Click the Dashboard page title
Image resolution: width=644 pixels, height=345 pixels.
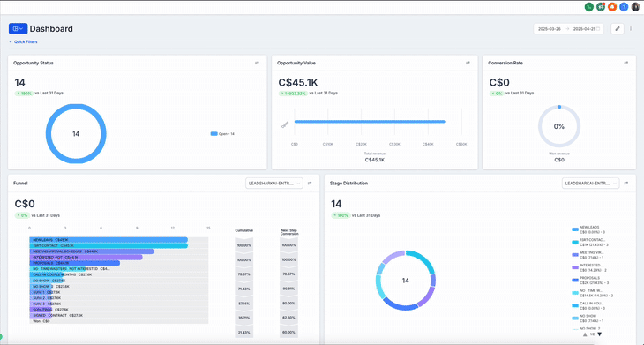point(51,29)
